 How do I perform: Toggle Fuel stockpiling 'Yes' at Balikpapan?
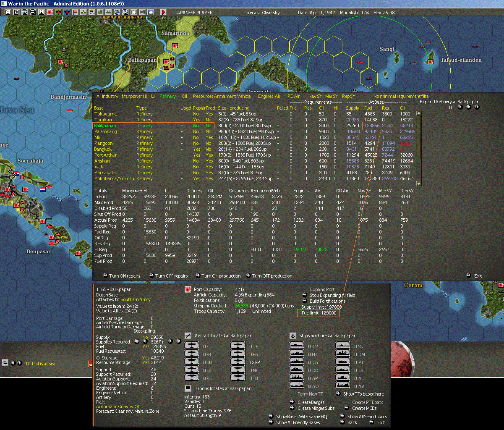pyautogui.click(x=146, y=346)
